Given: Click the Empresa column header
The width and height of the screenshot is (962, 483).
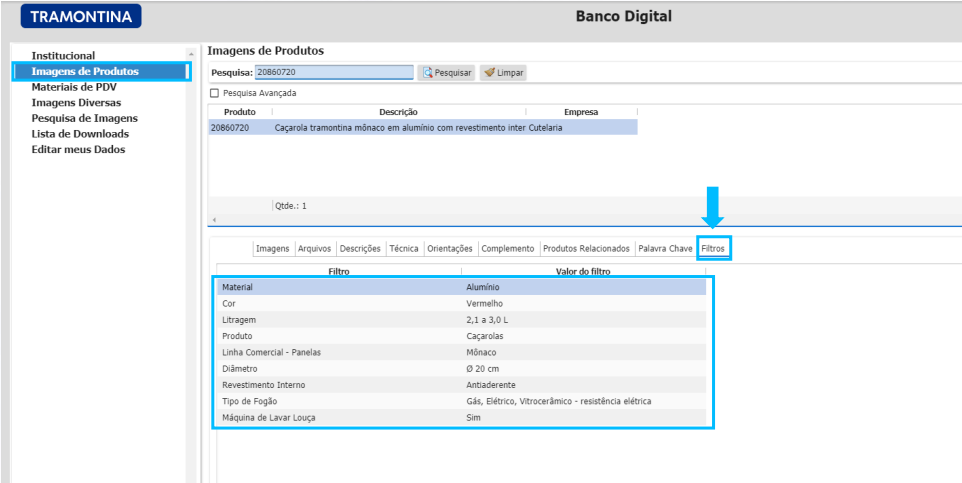Looking at the screenshot, I should pyautogui.click(x=581, y=112).
